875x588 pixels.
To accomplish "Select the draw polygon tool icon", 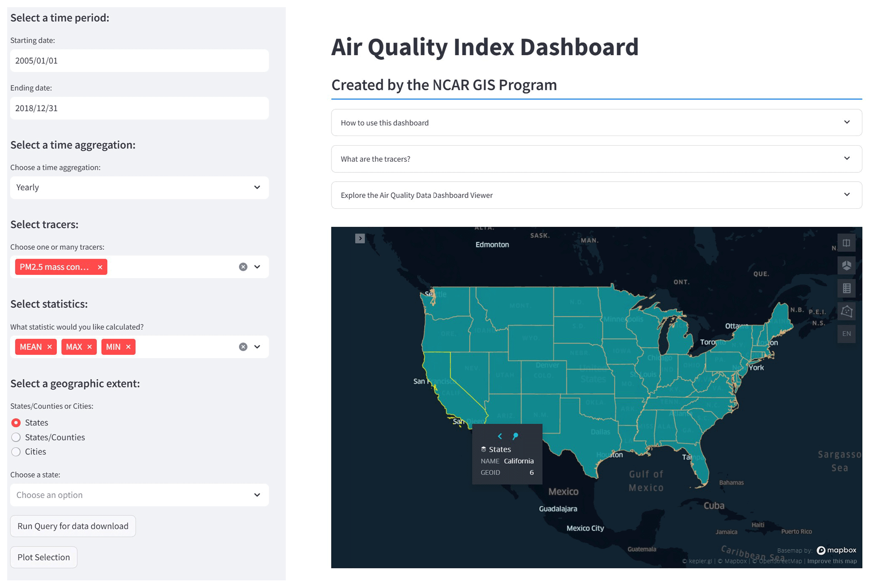I will pos(846,311).
